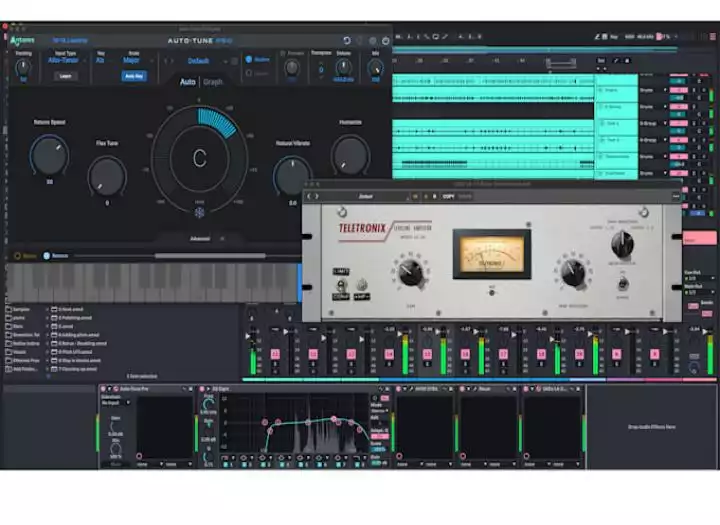Click the Mix knob in Auto-Tune
Image resolution: width=720 pixels, height=525 pixels.
376,68
